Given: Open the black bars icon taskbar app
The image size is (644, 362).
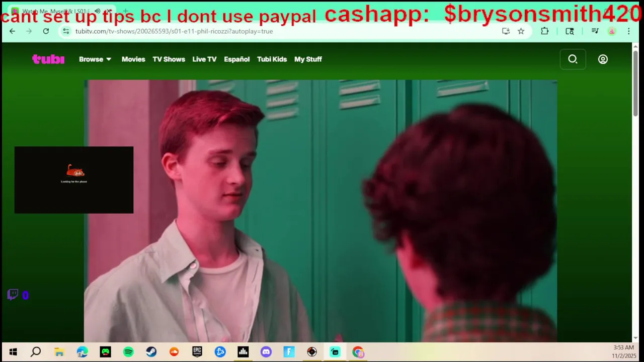Looking at the screenshot, I should click(243, 352).
